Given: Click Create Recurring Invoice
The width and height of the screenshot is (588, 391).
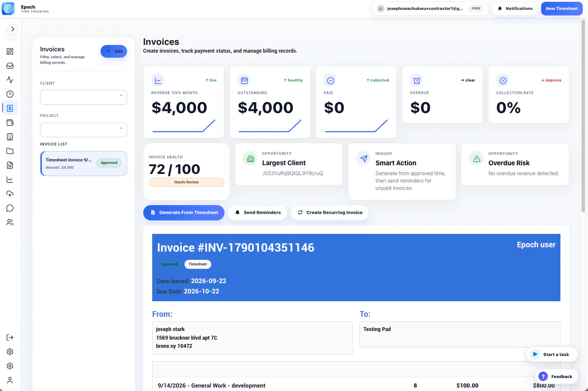Looking at the screenshot, I should pos(329,212).
